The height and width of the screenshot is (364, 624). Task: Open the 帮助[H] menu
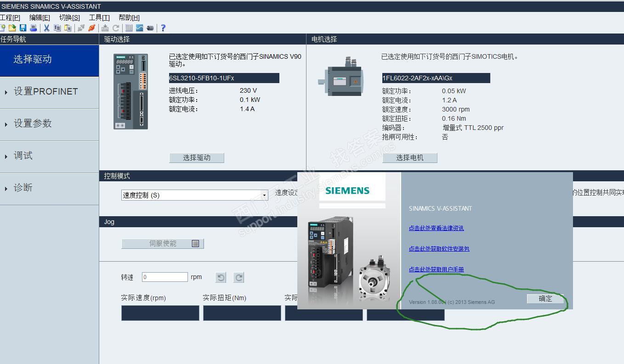[129, 17]
